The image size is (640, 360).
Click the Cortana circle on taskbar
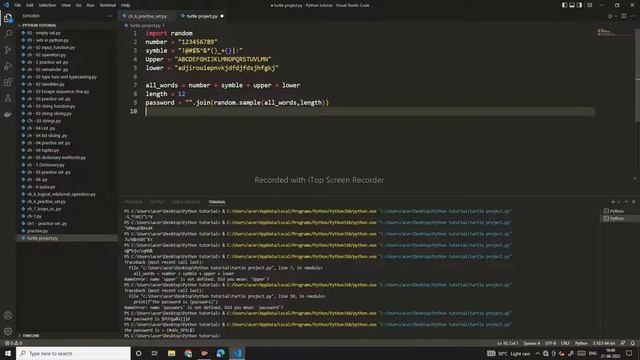[x=138, y=353]
